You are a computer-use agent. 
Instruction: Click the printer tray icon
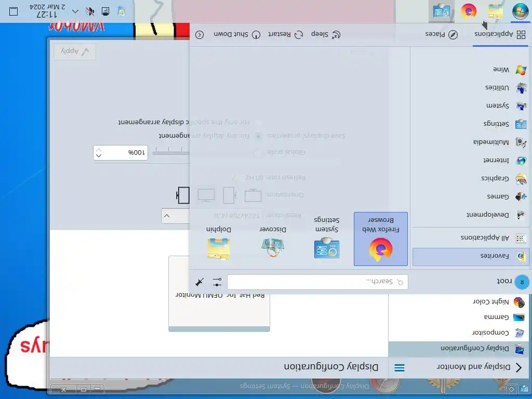coord(105,11)
